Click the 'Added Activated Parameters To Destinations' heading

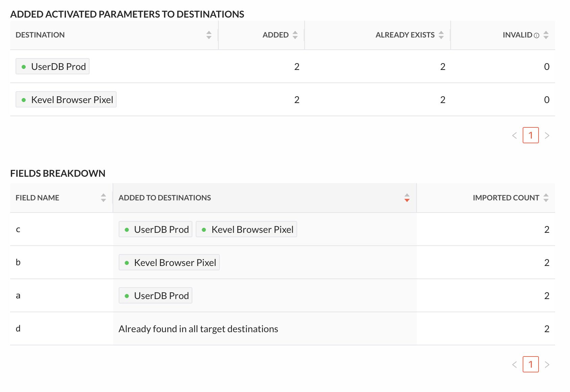pyautogui.click(x=127, y=14)
